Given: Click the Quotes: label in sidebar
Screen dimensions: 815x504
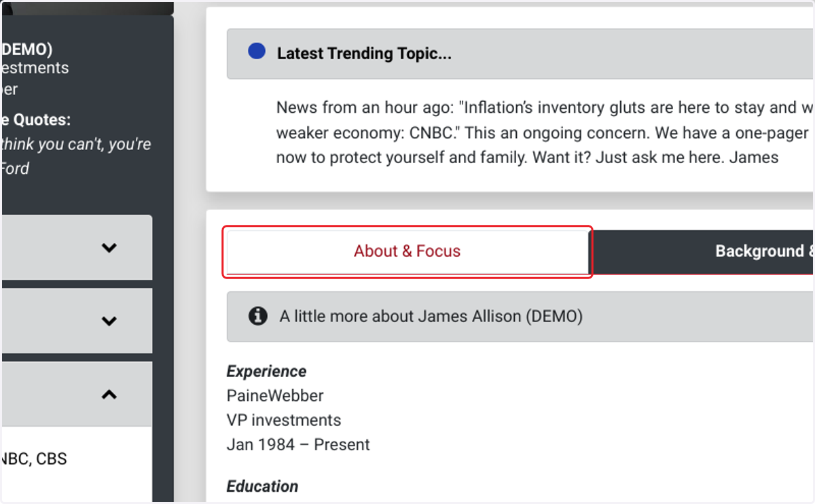Looking at the screenshot, I should pos(35,120).
